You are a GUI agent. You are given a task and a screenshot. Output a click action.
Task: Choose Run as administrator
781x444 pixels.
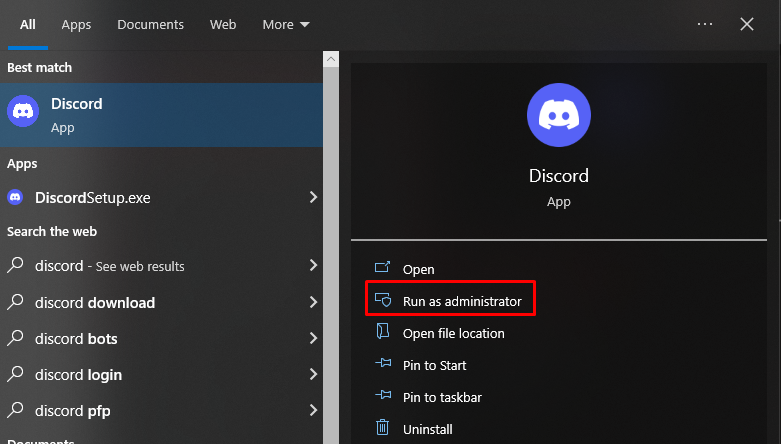462,301
